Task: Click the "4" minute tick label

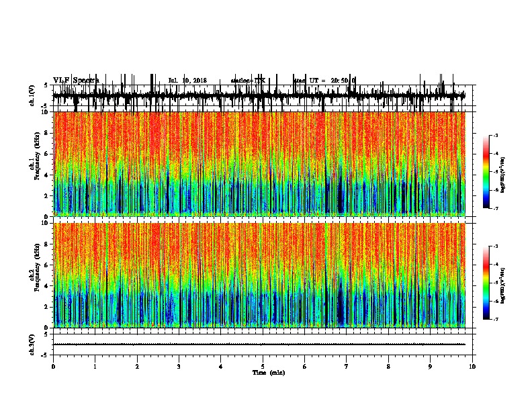Action: coord(220,367)
